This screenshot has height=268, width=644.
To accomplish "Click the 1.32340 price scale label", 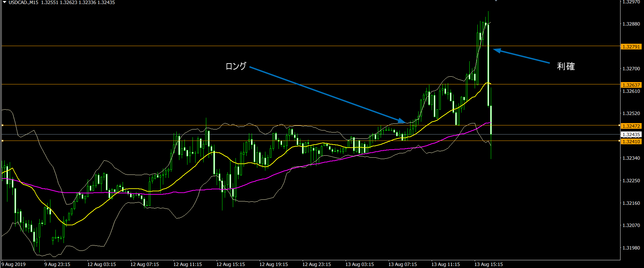I will (x=631, y=158).
